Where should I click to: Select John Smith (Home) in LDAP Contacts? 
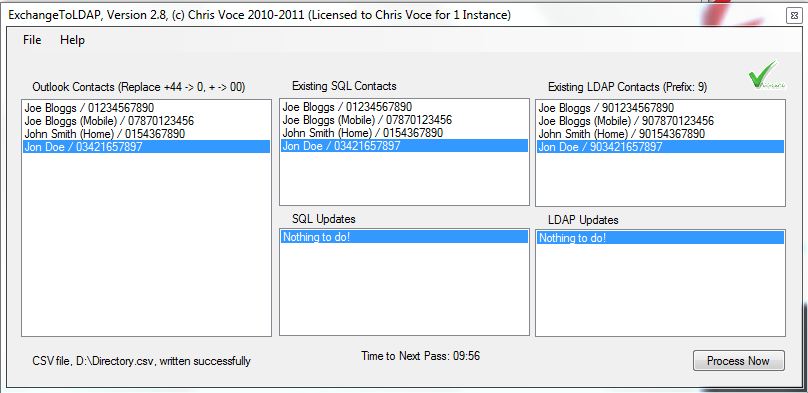point(660,134)
